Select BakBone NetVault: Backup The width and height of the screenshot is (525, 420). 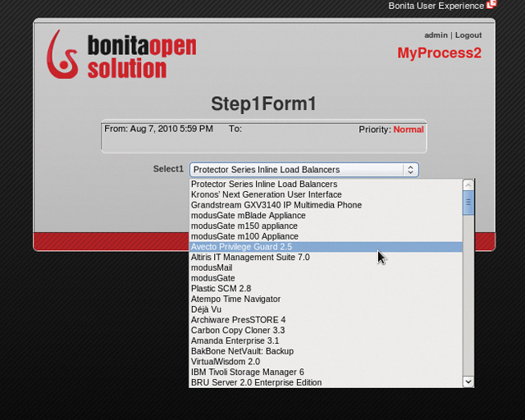tap(326, 351)
